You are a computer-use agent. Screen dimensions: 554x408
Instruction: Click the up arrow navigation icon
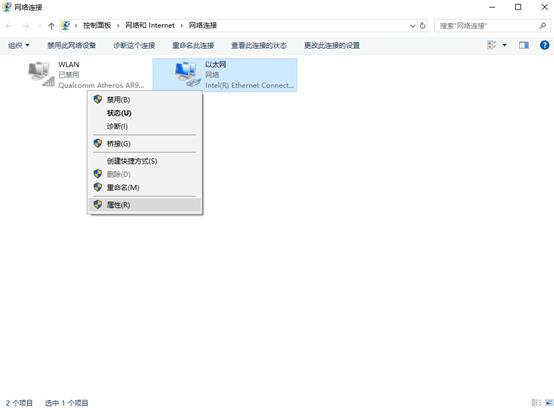[51, 26]
